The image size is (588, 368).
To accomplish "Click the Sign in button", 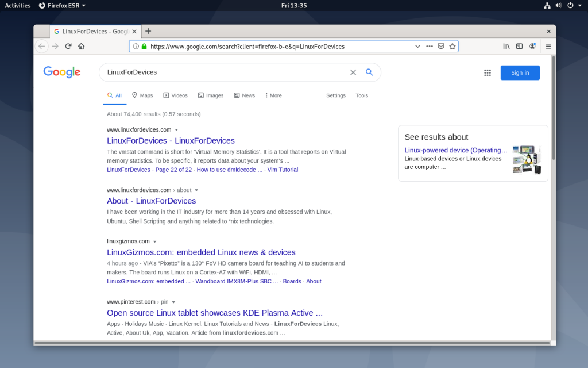I will tap(520, 73).
